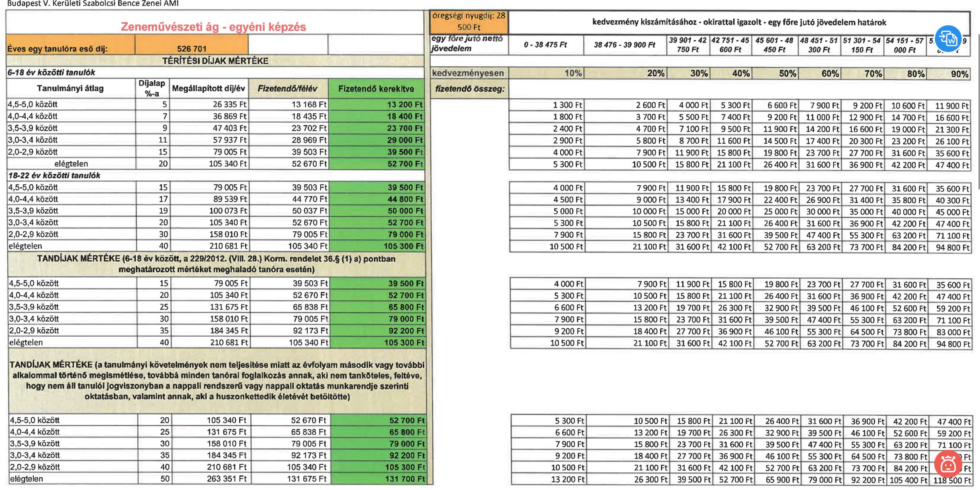The width and height of the screenshot is (980, 490).
Task: Click the green cell '131 700 Ft'
Action: [x=378, y=479]
